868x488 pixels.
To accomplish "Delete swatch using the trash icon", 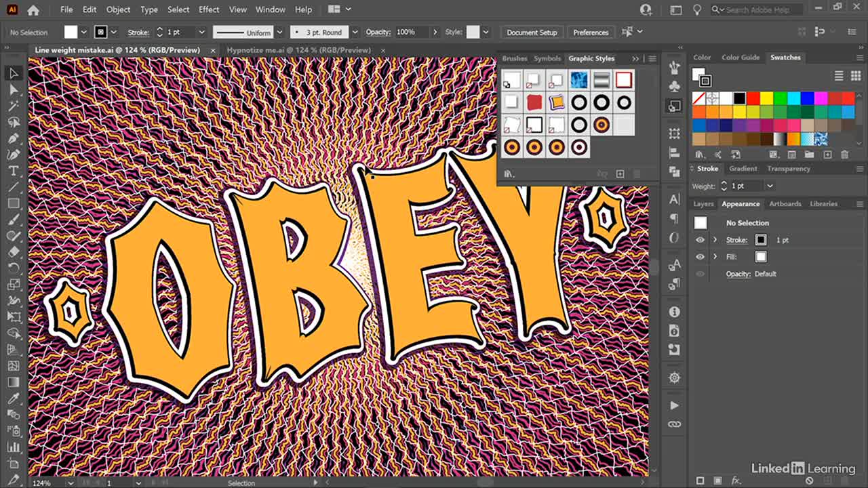I will click(x=844, y=155).
